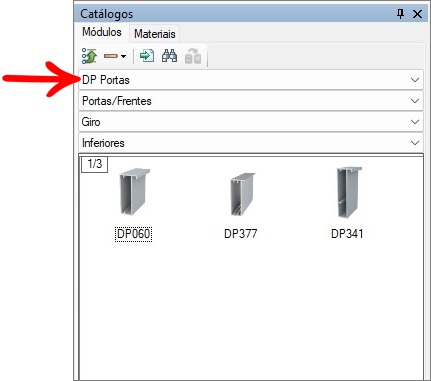Click the DP377 label text

[x=240, y=234]
